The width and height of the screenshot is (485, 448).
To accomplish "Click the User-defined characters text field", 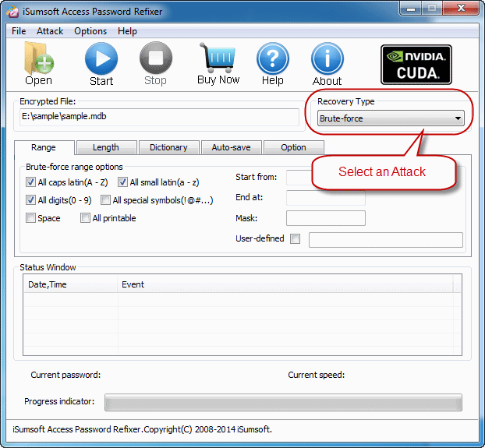I will coord(386,240).
